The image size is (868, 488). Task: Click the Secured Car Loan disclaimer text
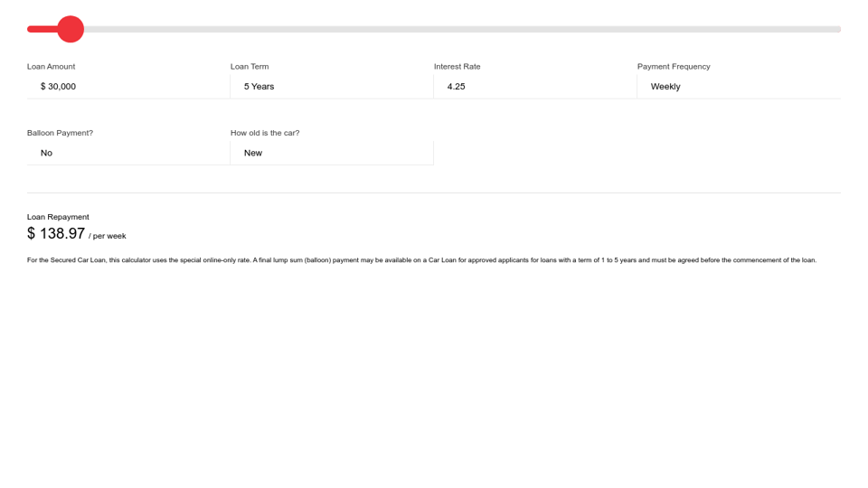click(421, 260)
